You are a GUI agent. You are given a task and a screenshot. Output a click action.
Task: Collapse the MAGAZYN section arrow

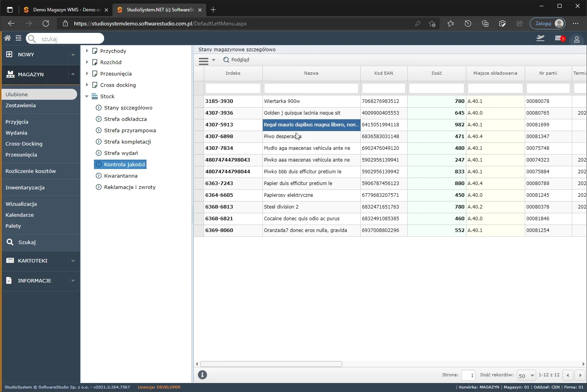point(73,74)
